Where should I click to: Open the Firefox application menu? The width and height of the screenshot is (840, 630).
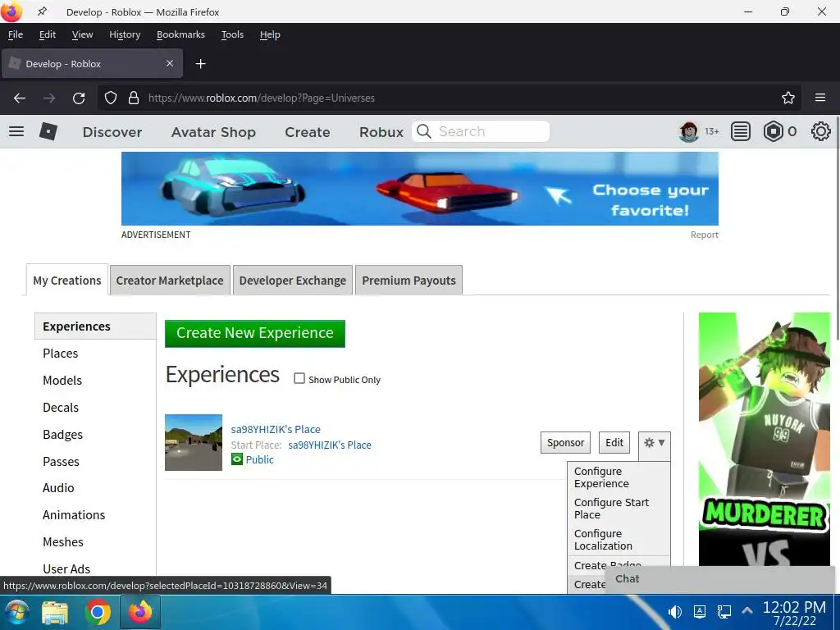click(x=820, y=98)
